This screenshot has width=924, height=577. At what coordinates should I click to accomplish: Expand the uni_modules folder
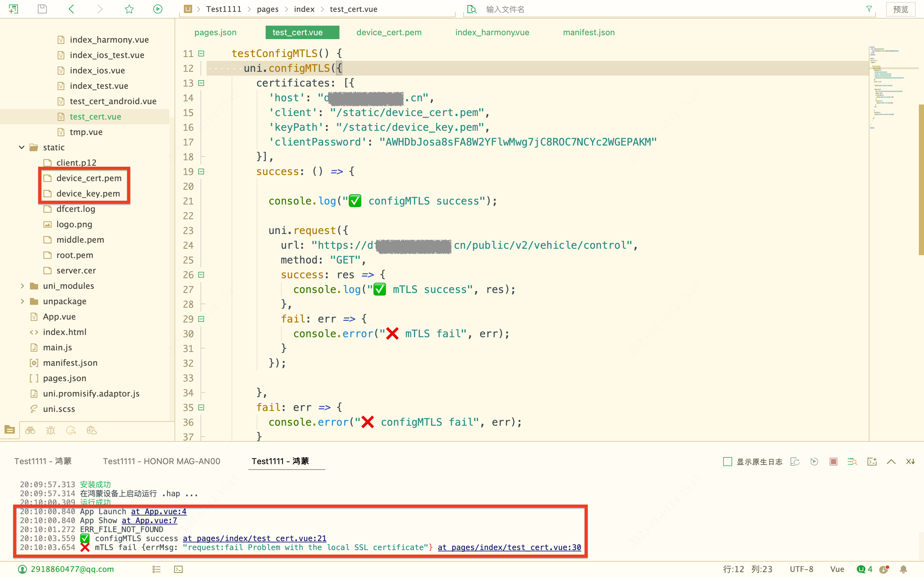pos(22,286)
